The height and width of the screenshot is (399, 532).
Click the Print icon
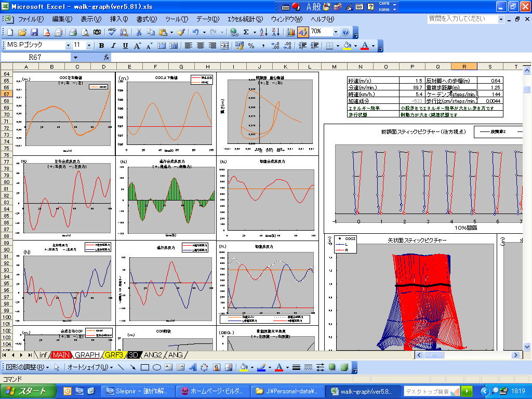(73, 32)
